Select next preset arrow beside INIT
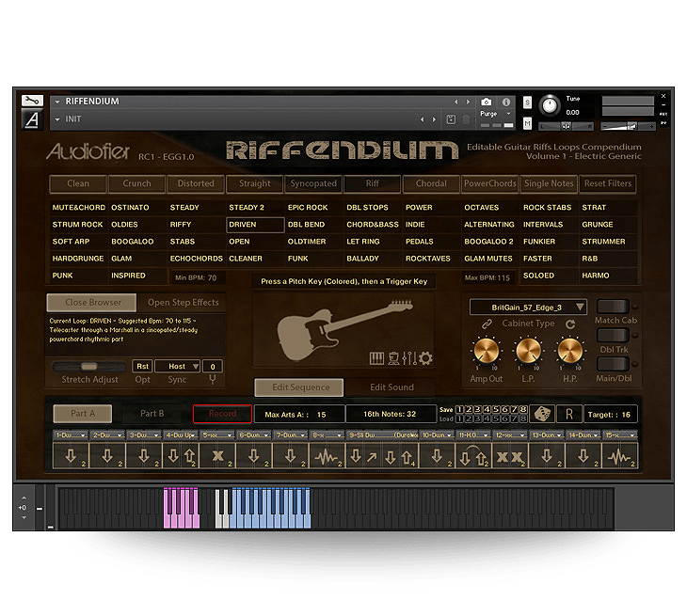Screen dimensions: 687x616 click(x=434, y=119)
